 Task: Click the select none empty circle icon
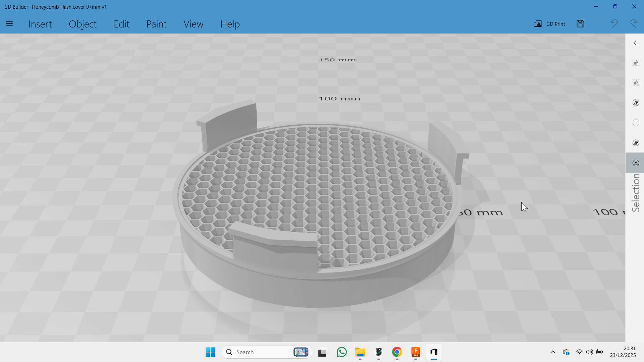pos(636,123)
